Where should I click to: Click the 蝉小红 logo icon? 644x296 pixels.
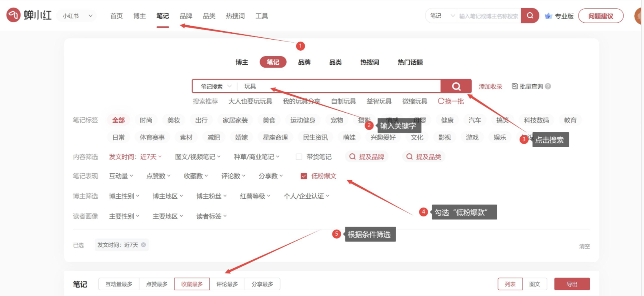13,15
